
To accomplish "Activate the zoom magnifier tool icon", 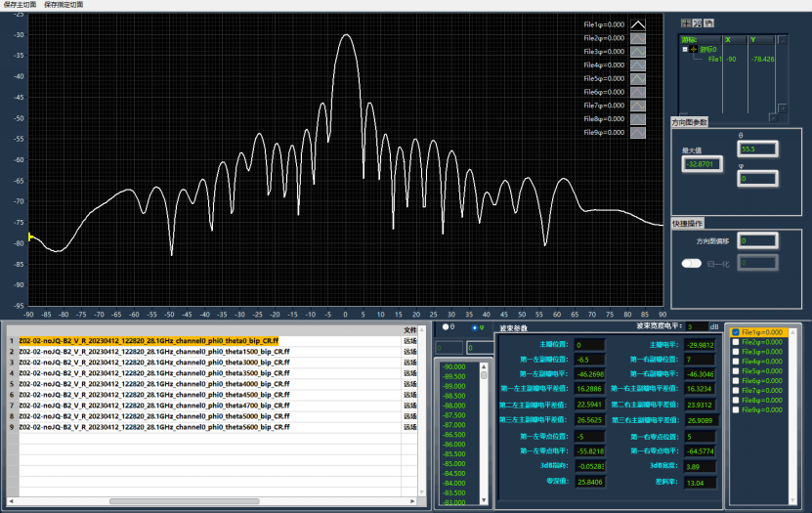I will pyautogui.click(x=698, y=22).
